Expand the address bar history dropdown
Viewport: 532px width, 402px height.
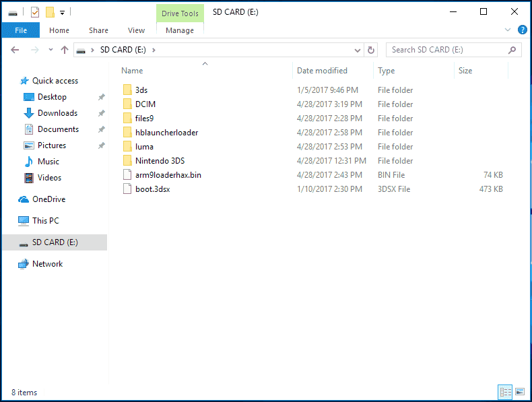pos(358,51)
